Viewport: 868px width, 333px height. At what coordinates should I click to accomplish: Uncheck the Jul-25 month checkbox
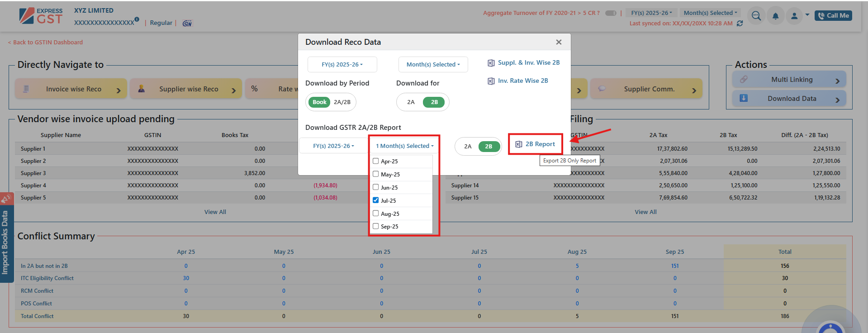[x=375, y=200]
